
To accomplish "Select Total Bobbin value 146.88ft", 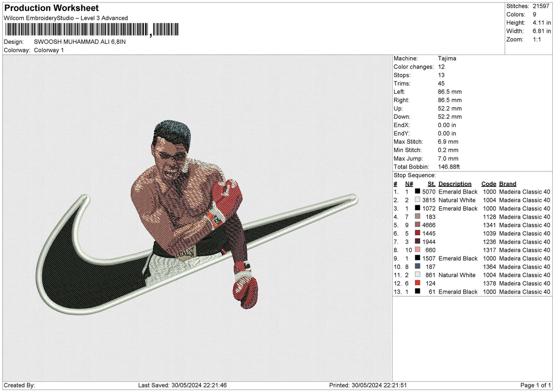I will (449, 167).
